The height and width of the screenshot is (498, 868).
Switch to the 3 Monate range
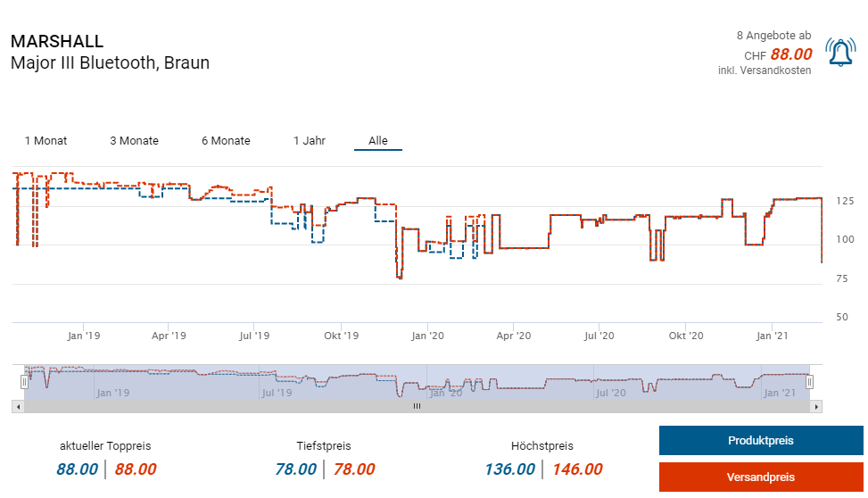134,141
